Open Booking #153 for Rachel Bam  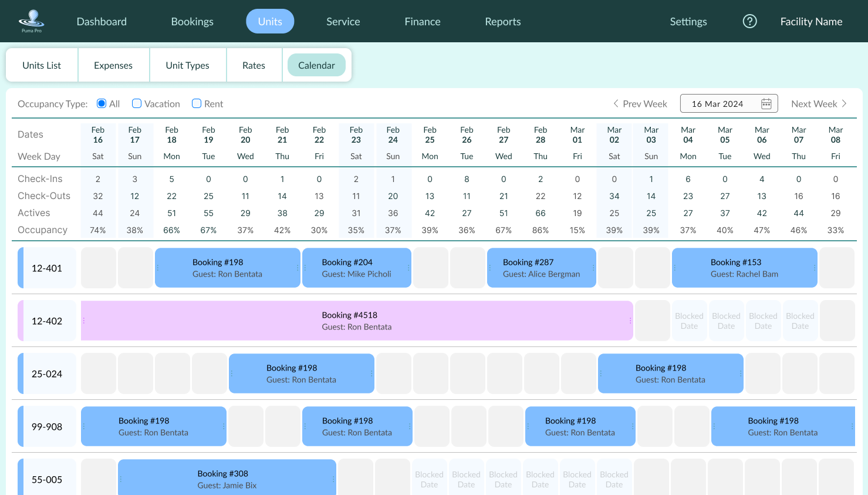(x=745, y=268)
